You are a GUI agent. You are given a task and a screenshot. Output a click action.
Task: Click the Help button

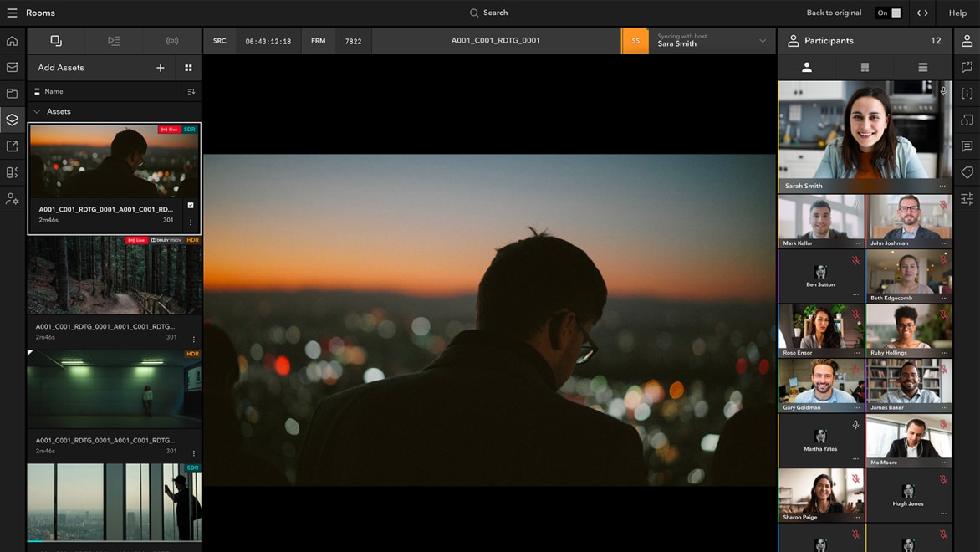tap(957, 13)
